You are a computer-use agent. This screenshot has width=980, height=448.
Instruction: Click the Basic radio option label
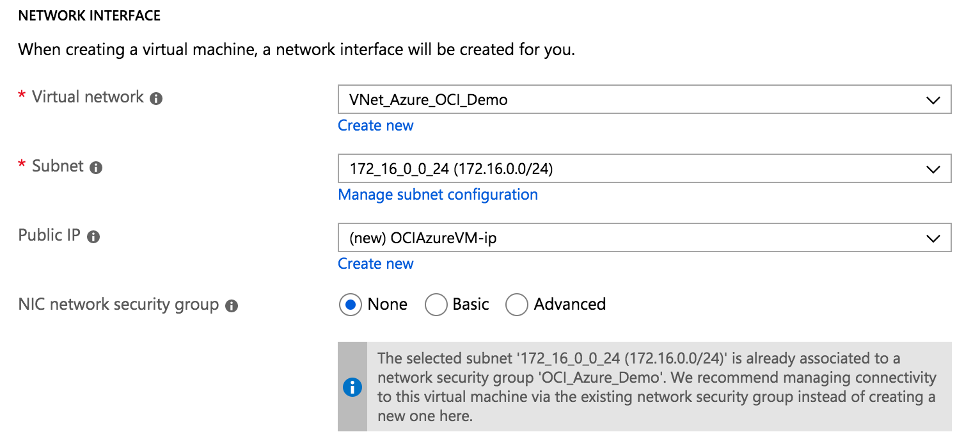[x=471, y=304]
